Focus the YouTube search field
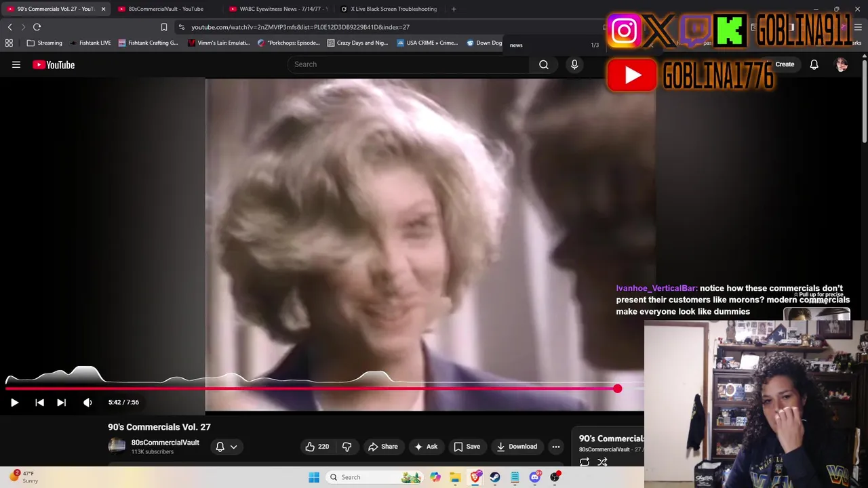The image size is (868, 488). coord(409,64)
